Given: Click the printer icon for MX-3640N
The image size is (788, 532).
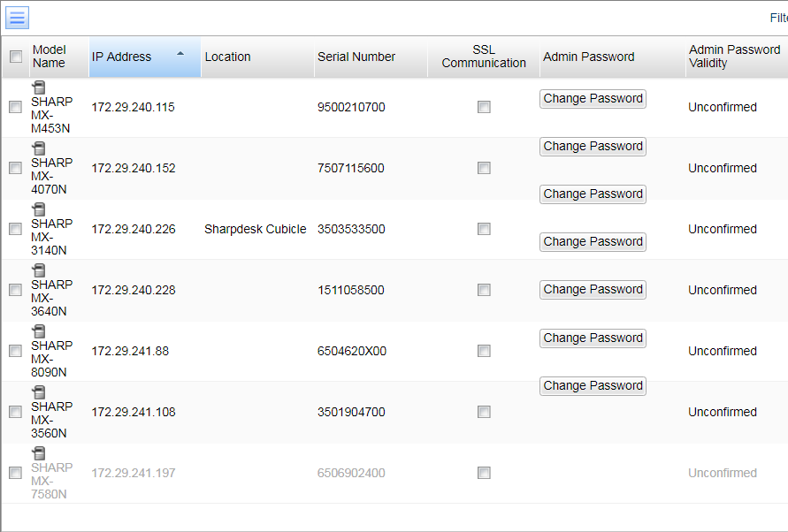Looking at the screenshot, I should pyautogui.click(x=39, y=270).
